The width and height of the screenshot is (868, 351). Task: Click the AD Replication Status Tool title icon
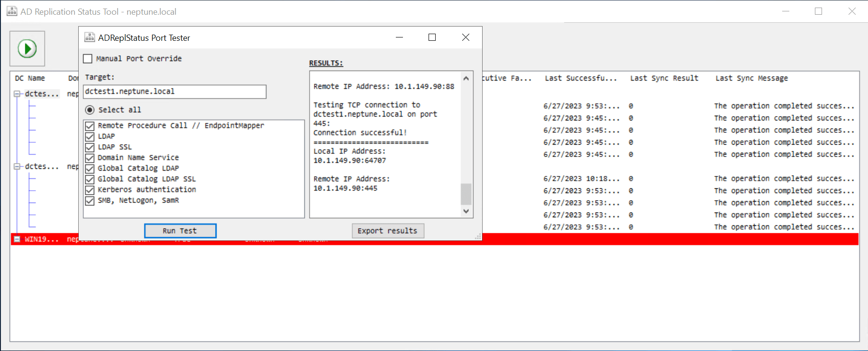pyautogui.click(x=12, y=11)
